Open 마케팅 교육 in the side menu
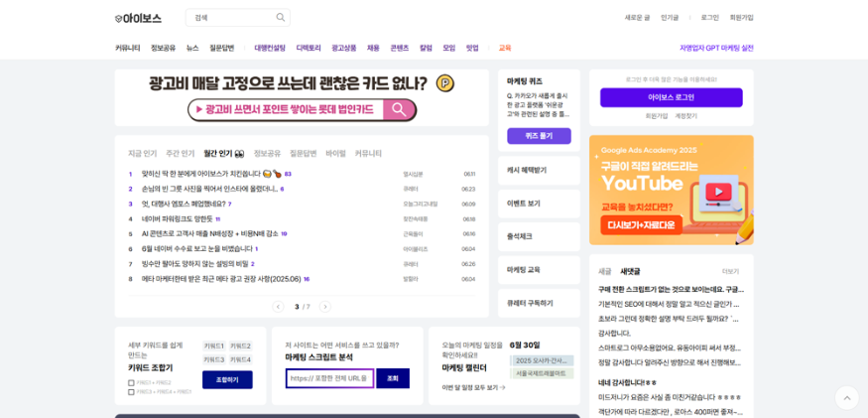868x418 pixels. click(x=539, y=270)
